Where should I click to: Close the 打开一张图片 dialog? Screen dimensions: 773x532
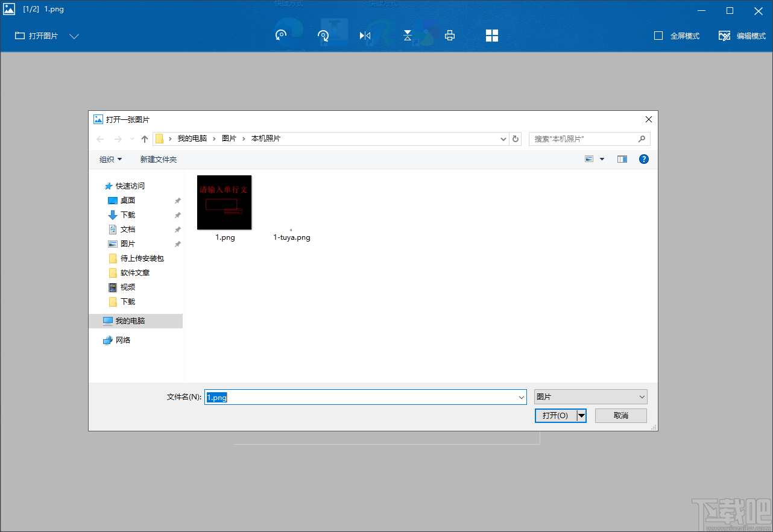click(649, 119)
